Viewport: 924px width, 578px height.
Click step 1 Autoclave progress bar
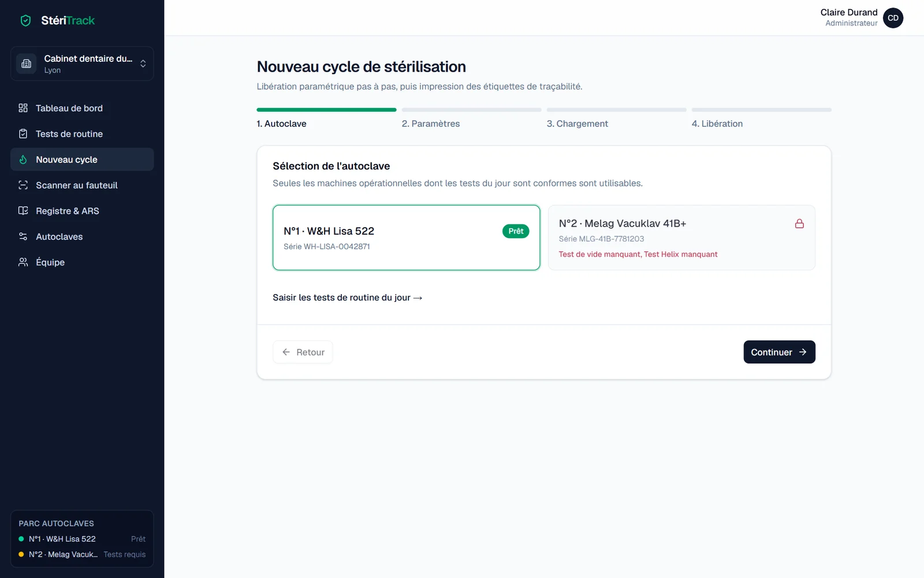click(326, 110)
